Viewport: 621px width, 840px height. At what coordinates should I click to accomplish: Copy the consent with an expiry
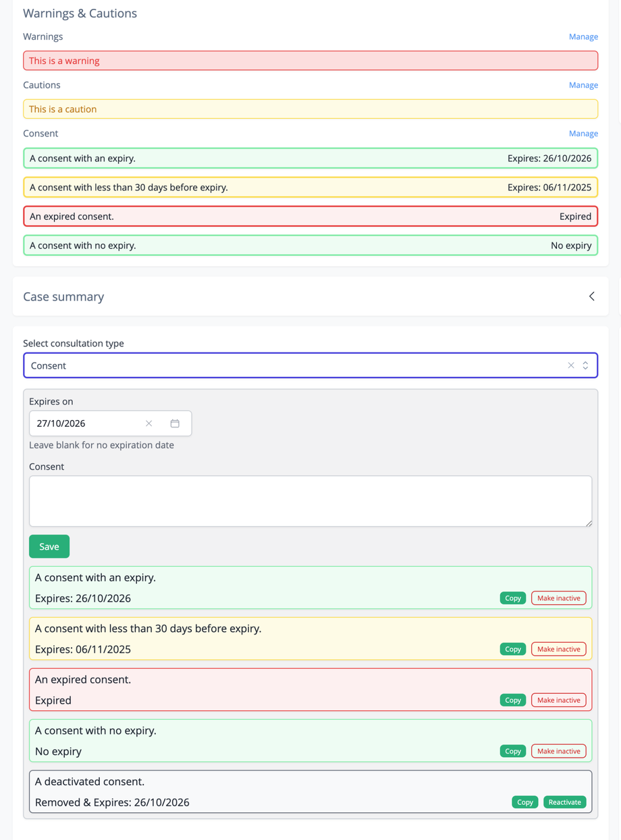pyautogui.click(x=513, y=598)
